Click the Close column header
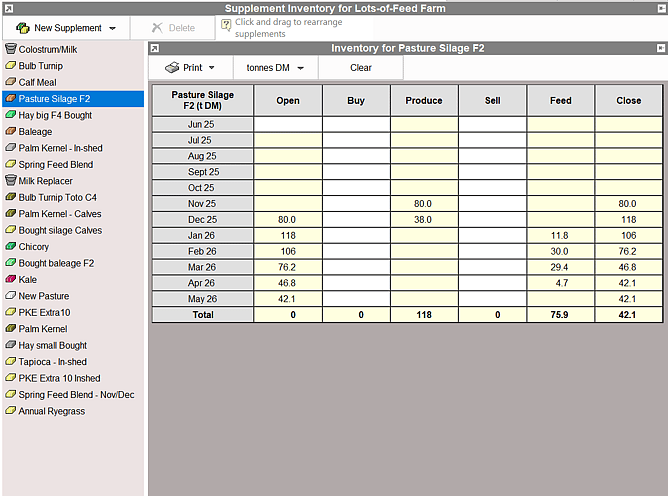This screenshot has width=668, height=496. (629, 101)
